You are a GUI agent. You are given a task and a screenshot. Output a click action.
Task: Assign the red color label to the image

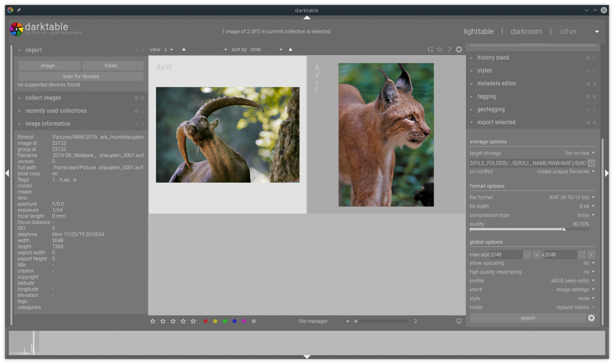pyautogui.click(x=205, y=321)
